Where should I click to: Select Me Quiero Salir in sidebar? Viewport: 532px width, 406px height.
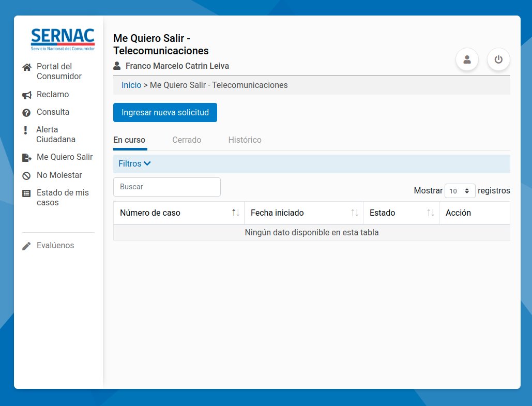65,157
